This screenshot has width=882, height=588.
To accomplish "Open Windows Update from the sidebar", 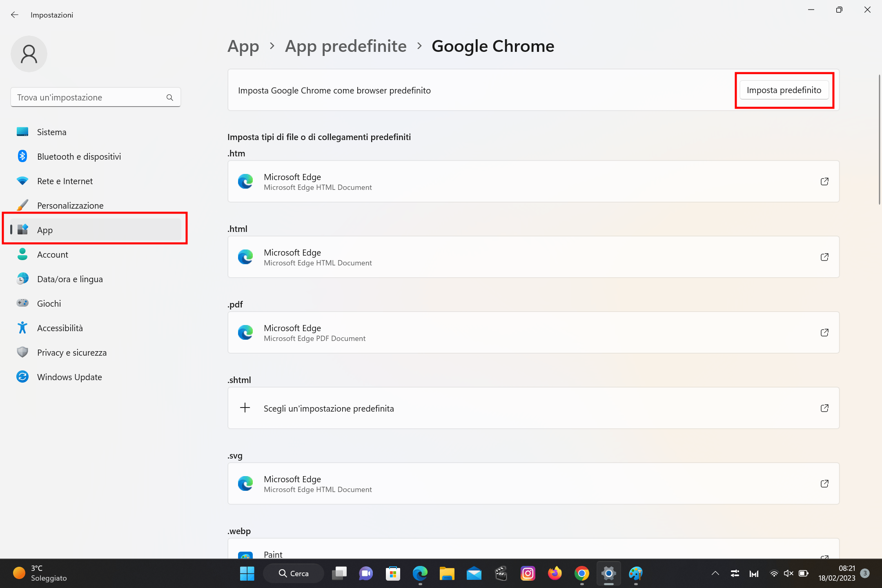I will (69, 377).
